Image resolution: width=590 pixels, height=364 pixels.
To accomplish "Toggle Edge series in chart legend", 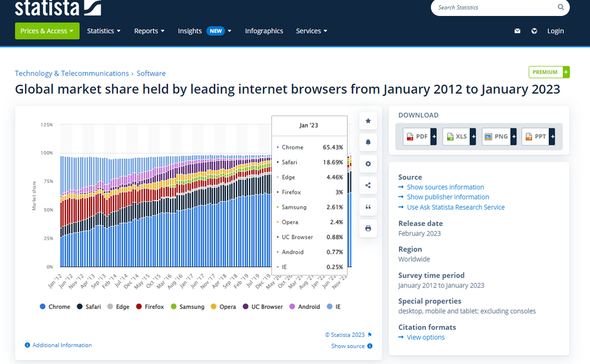I will pos(118,307).
